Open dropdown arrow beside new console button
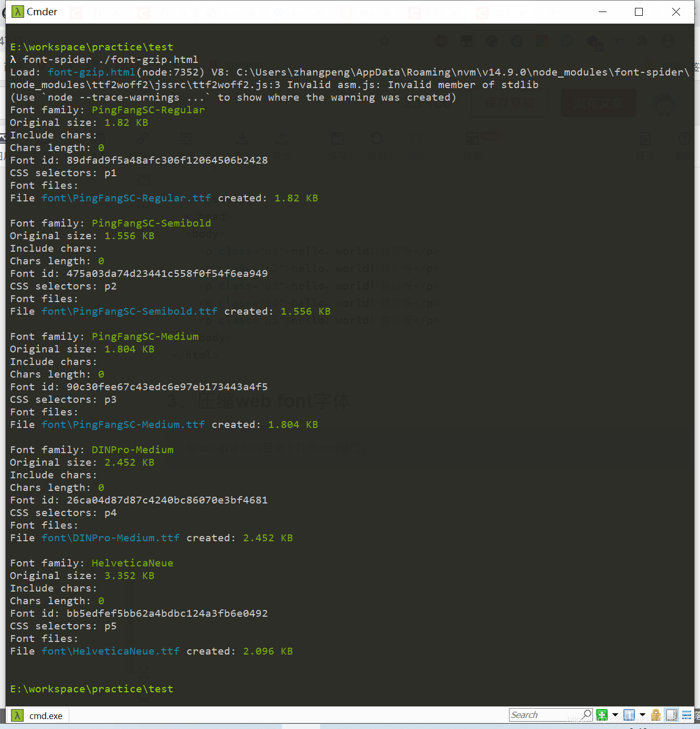Screen dimensions: 700x729 [x=615, y=715]
